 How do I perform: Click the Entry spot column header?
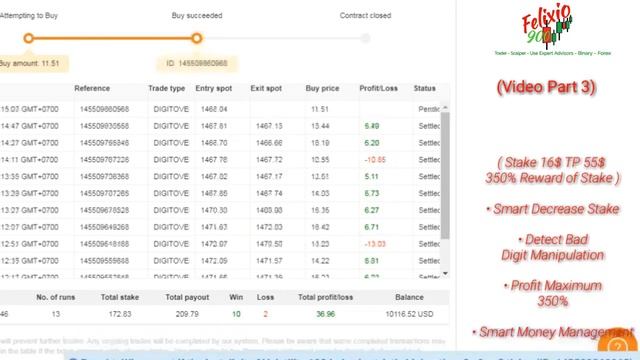coord(213,89)
